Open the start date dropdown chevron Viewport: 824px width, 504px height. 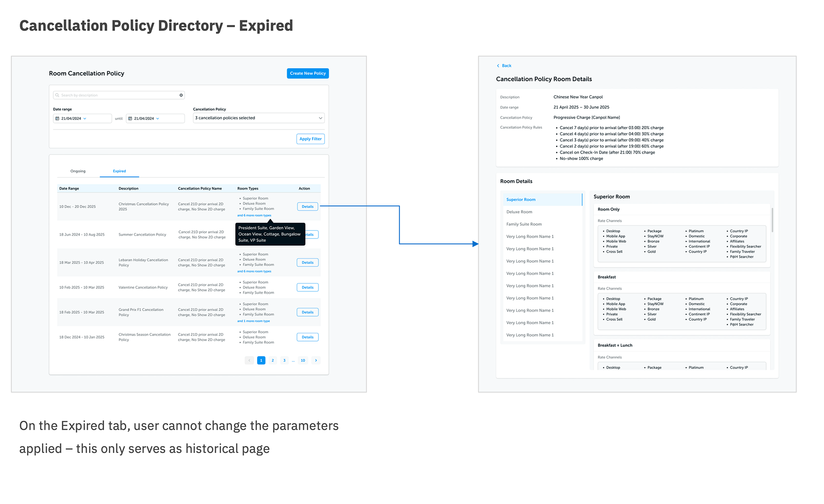tap(85, 118)
